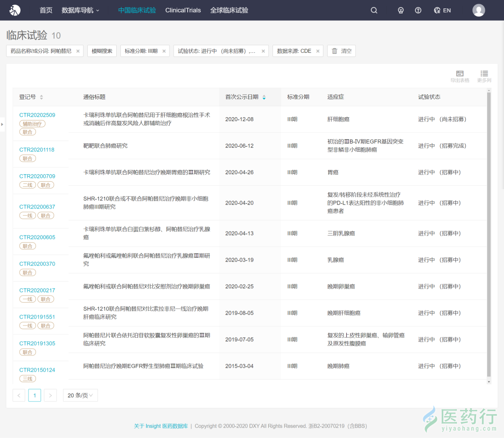Screen dimensions: 504x438
Task: Open the user avatar profile
Action: tap(479, 10)
